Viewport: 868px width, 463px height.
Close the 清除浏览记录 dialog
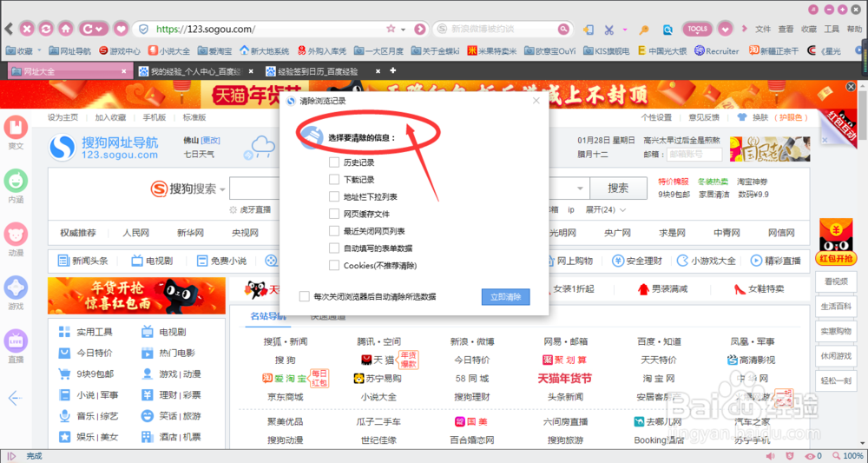tap(536, 101)
